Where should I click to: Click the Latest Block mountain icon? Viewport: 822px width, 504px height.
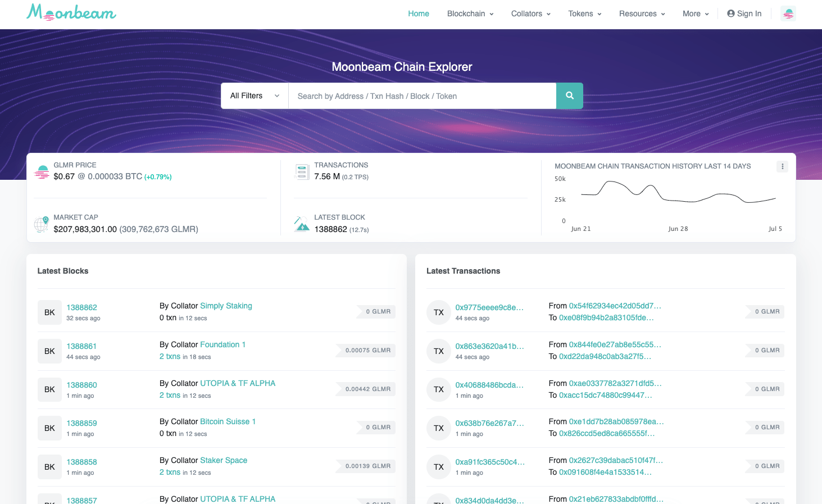tap(302, 224)
